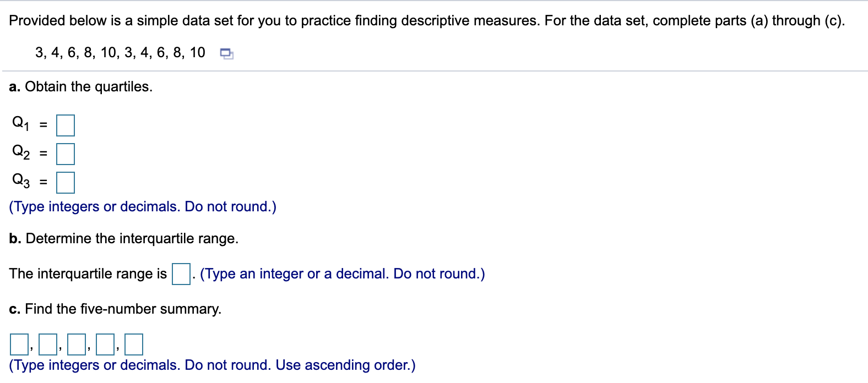Click the 'a. Obtain the quartiles' heading
The image size is (868, 383).
[81, 87]
